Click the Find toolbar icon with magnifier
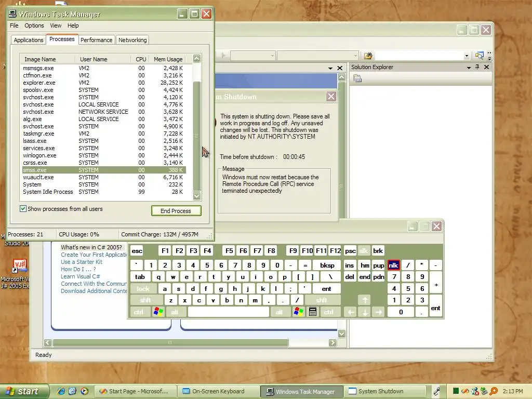The height and width of the screenshot is (399, 532). pyautogui.click(x=479, y=56)
